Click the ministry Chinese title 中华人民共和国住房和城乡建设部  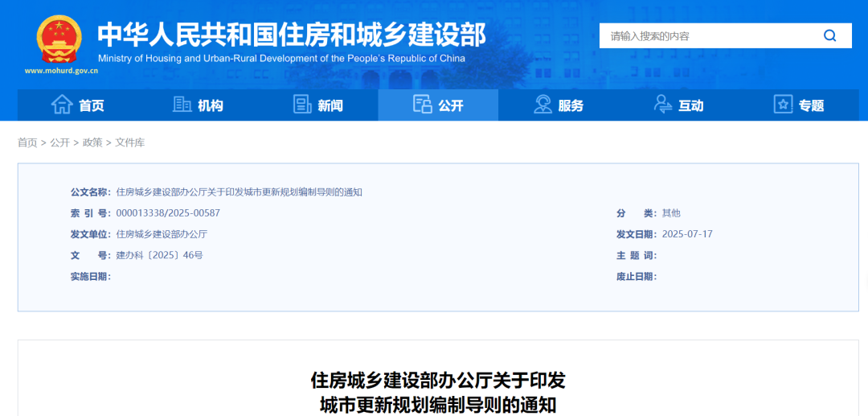point(292,35)
